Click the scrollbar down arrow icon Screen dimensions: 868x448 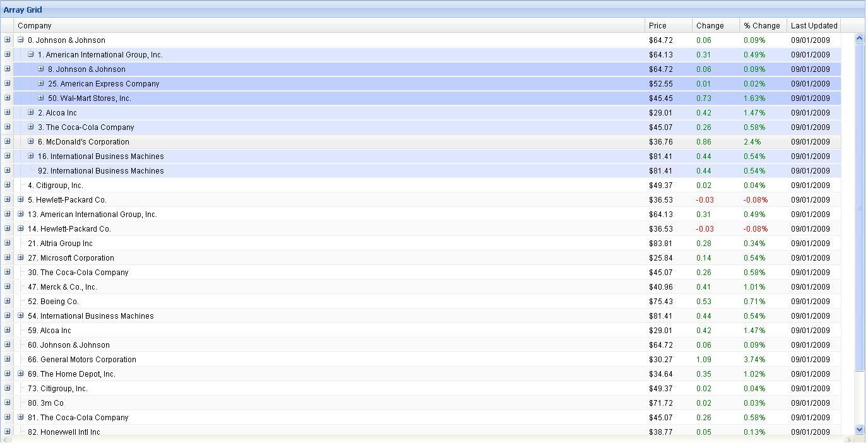coord(859,429)
